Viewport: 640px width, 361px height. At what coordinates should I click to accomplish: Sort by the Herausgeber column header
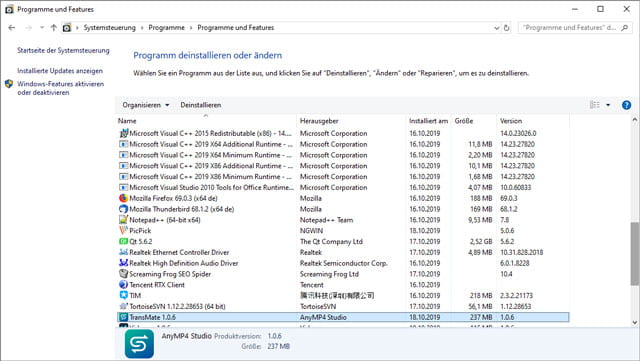tap(352, 121)
